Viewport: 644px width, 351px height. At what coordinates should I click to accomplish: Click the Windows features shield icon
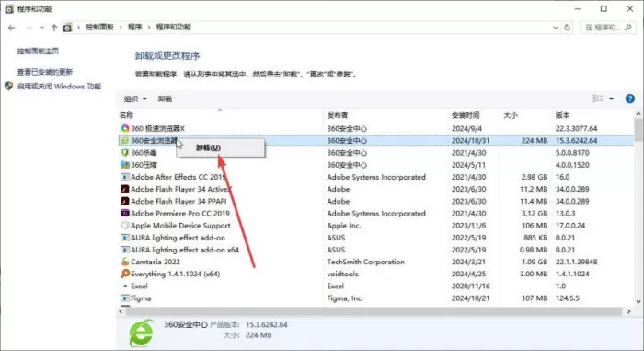coord(8,86)
